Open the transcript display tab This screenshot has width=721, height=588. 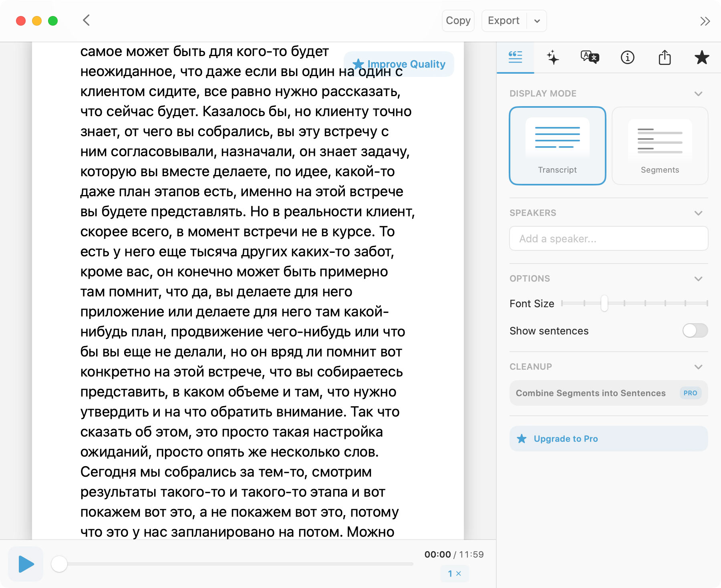click(515, 57)
